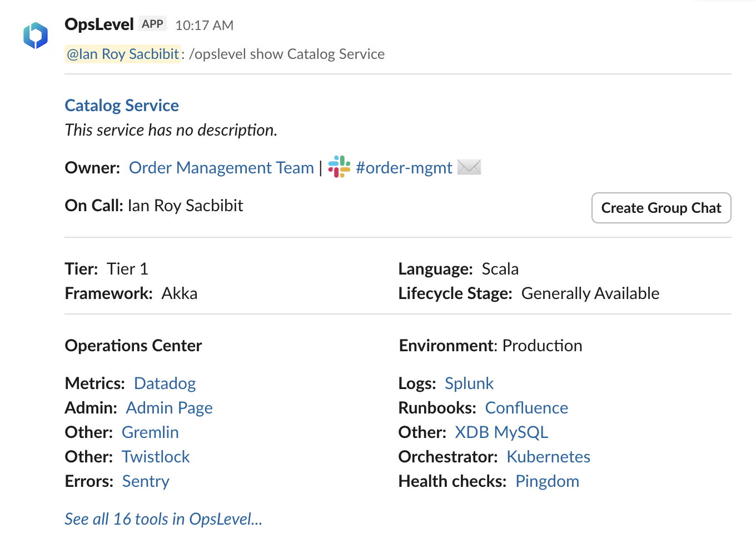Open the Admin Page link
Viewport: 756px width, 548px height.
pos(170,408)
